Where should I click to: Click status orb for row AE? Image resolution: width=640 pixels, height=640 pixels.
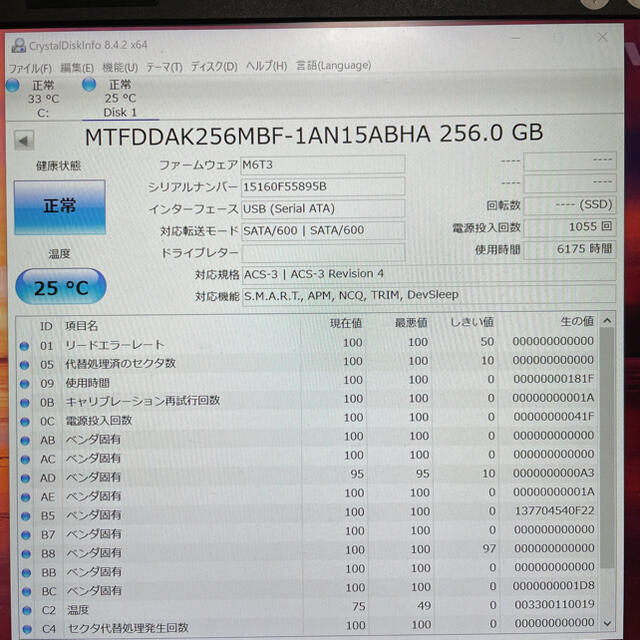point(26,497)
